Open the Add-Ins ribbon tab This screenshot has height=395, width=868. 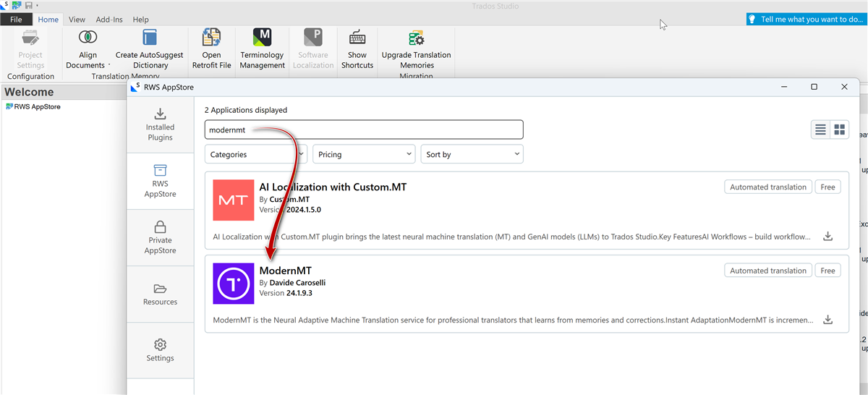pyautogui.click(x=110, y=20)
